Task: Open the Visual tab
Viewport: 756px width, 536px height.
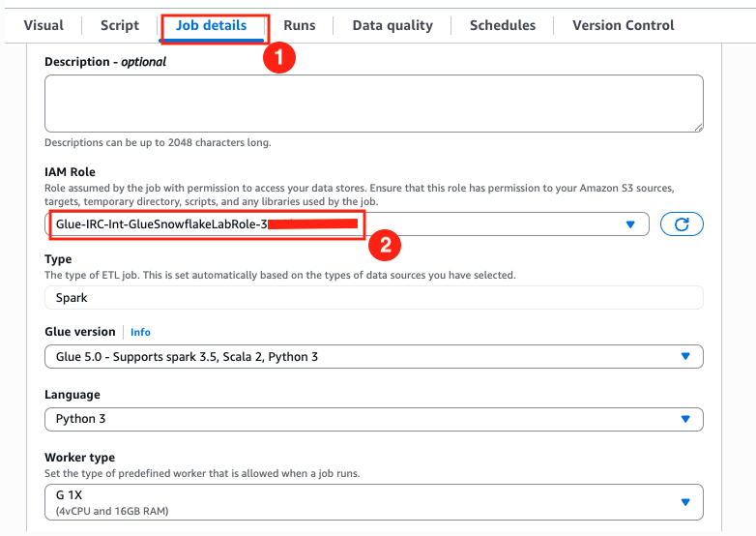Action: (43, 25)
